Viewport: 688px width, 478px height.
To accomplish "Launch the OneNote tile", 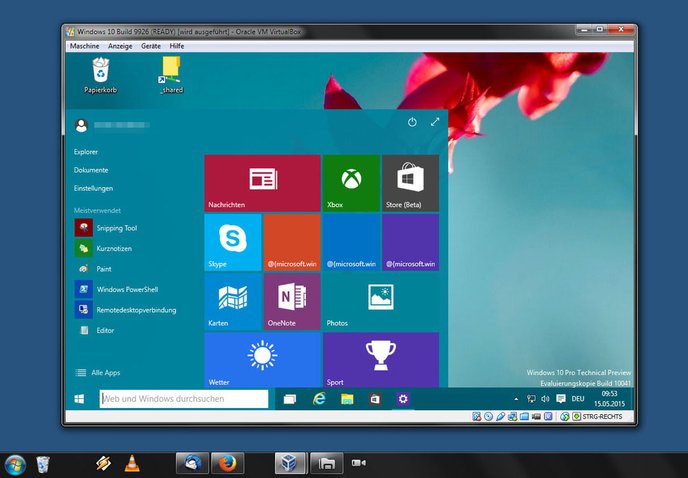I will [292, 302].
